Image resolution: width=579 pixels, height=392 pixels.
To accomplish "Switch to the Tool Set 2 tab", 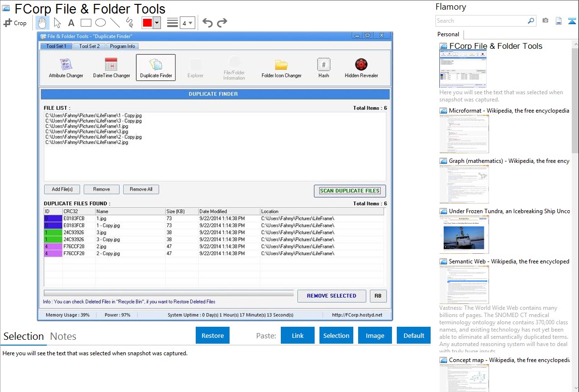I will (89, 46).
